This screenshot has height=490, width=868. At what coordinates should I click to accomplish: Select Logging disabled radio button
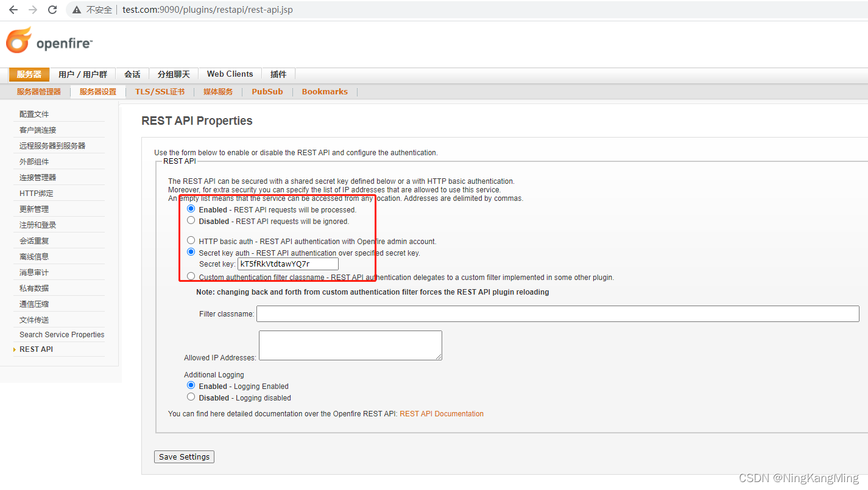191,397
